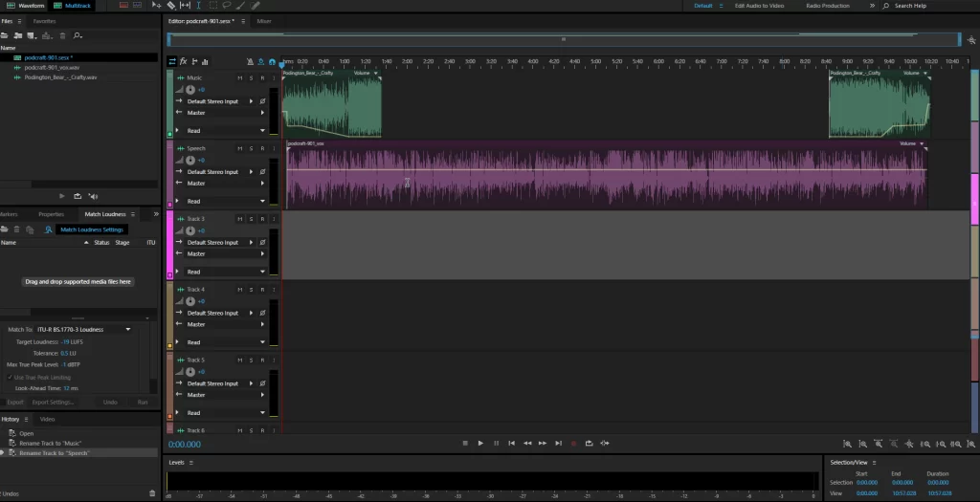Click Export Settings in Match Loudness
This screenshot has height=502, width=980.
tap(54, 403)
